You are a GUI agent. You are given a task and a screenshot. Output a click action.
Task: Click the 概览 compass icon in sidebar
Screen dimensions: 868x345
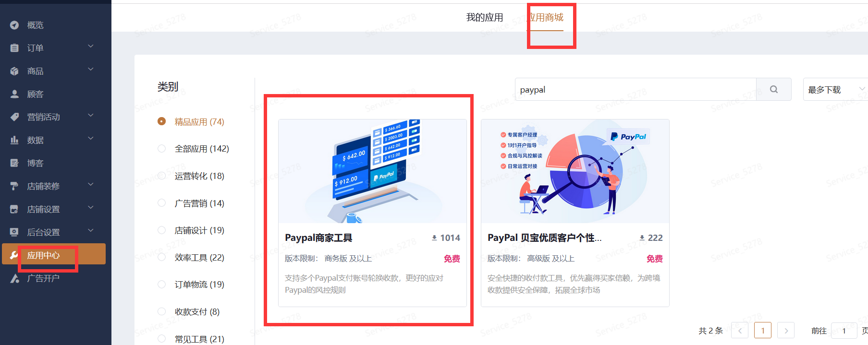[x=14, y=25]
